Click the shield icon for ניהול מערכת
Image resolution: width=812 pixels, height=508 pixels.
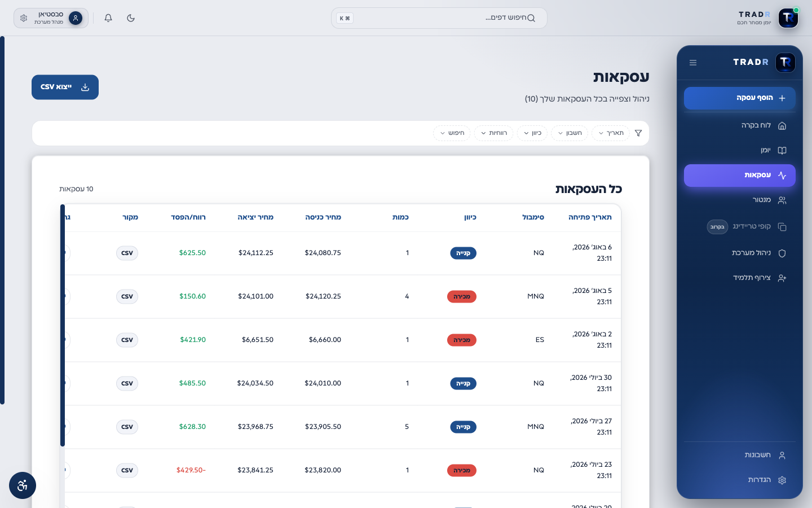click(x=782, y=253)
